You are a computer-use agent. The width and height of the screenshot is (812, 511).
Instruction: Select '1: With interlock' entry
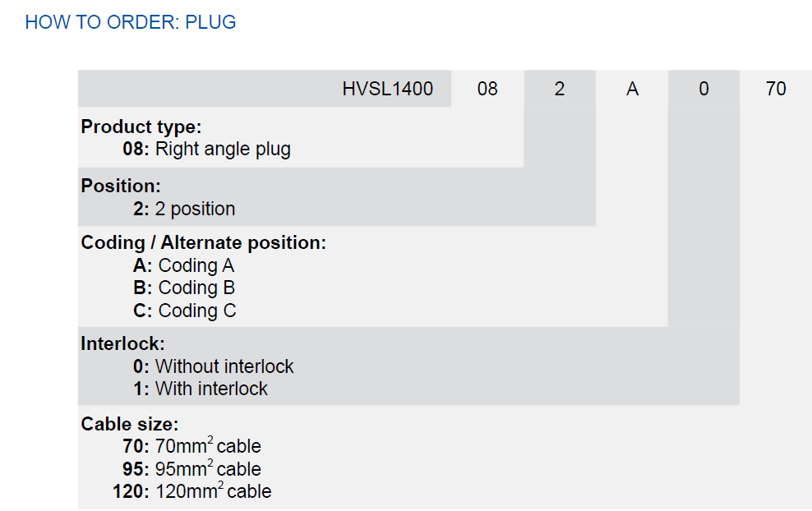pos(200,389)
